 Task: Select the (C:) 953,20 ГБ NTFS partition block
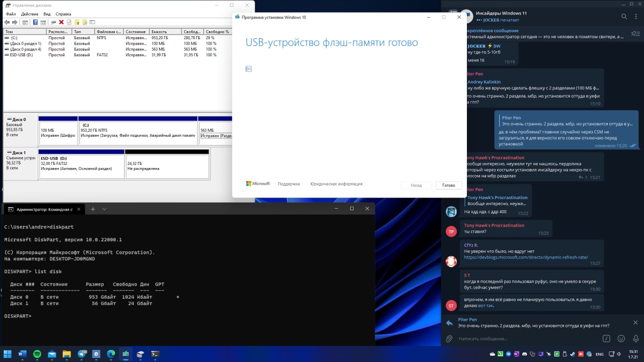[138, 131]
